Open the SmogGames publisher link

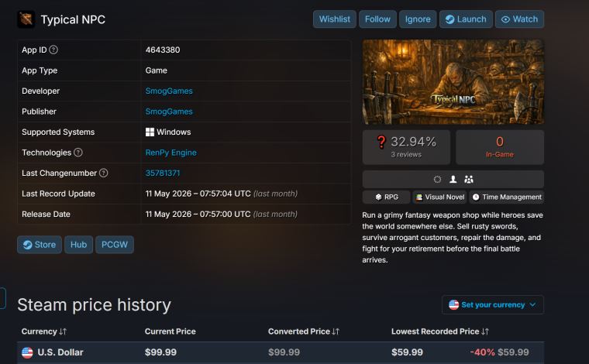click(169, 112)
